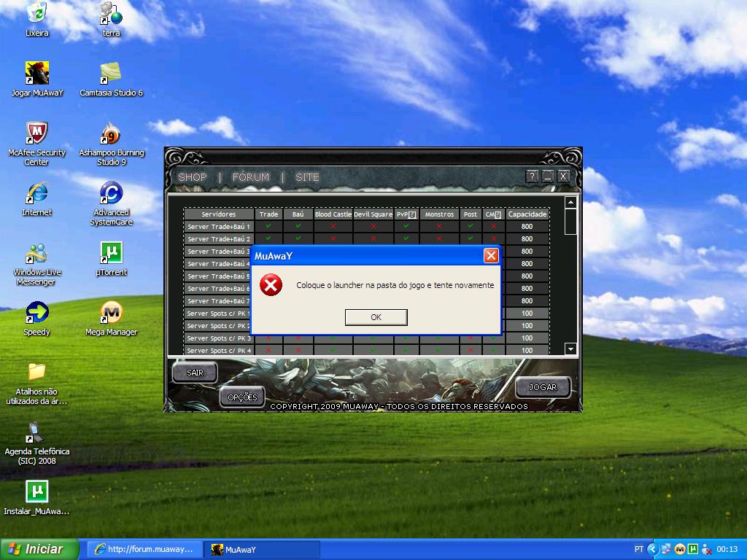Click the OPÇÕES button
This screenshot has height=560, width=747.
pyautogui.click(x=242, y=397)
